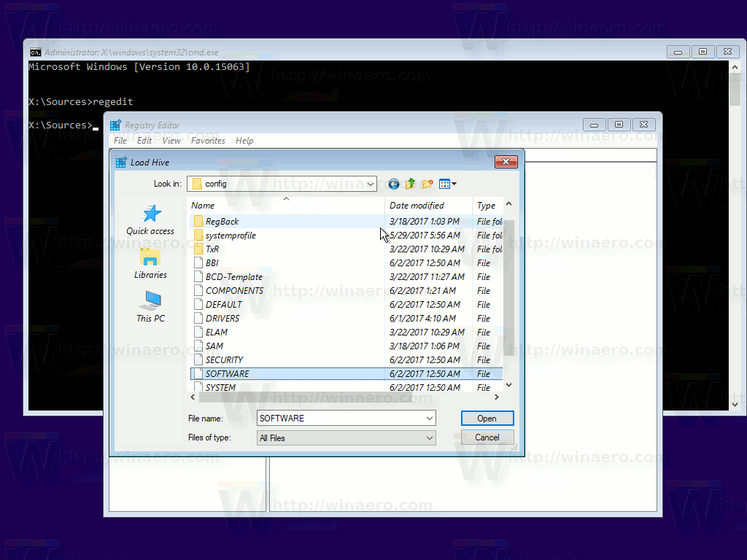Open This PC from the sidebar
747x560 pixels.
(150, 306)
